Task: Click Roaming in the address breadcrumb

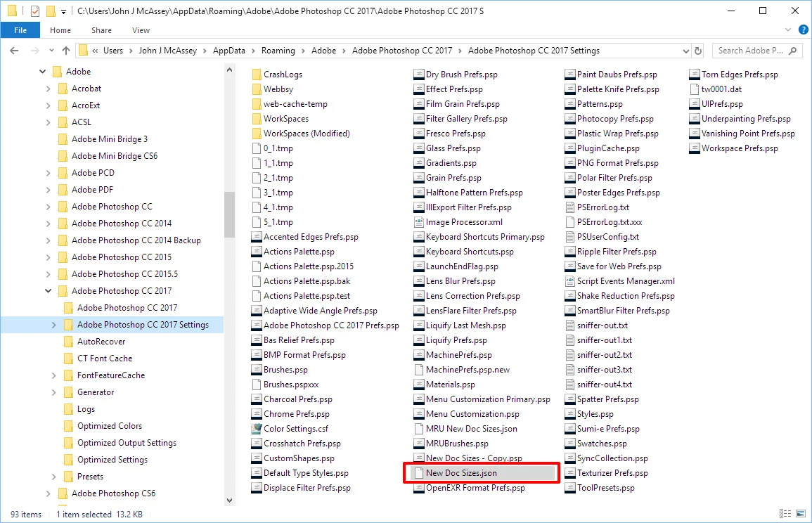Action: 278,50
